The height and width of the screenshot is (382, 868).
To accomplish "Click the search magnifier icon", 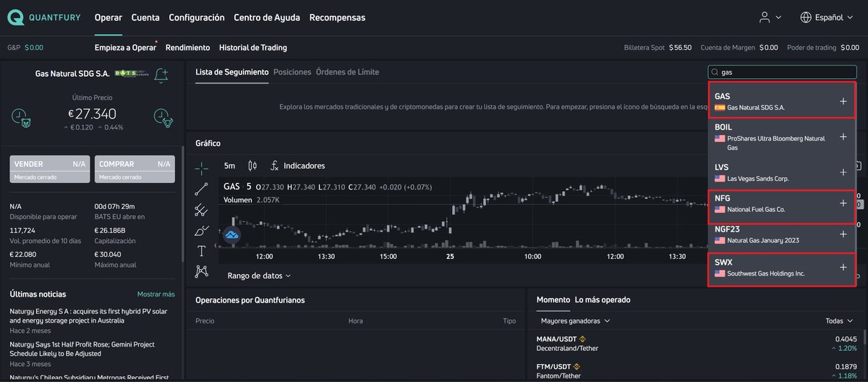I will point(715,72).
